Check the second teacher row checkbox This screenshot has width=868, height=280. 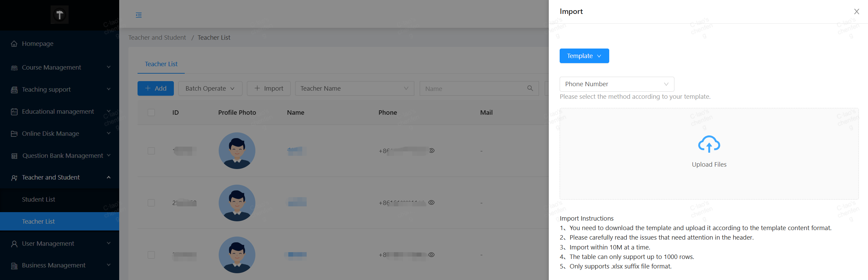[151, 203]
